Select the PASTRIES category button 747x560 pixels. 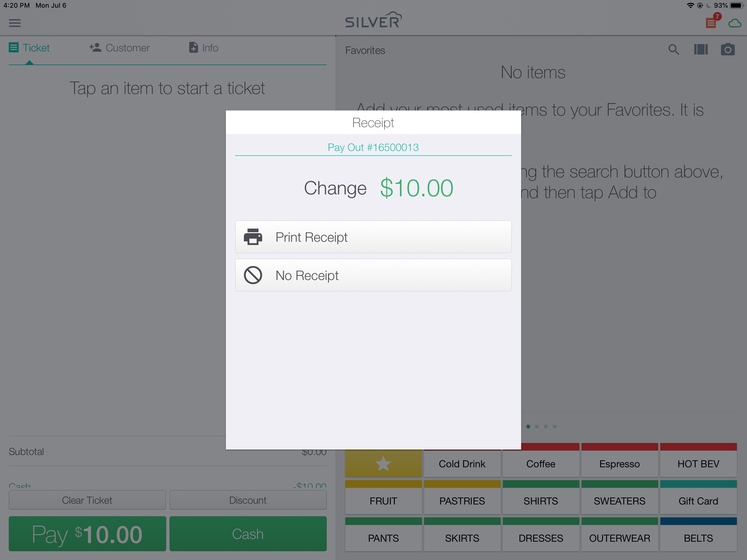coord(462,501)
